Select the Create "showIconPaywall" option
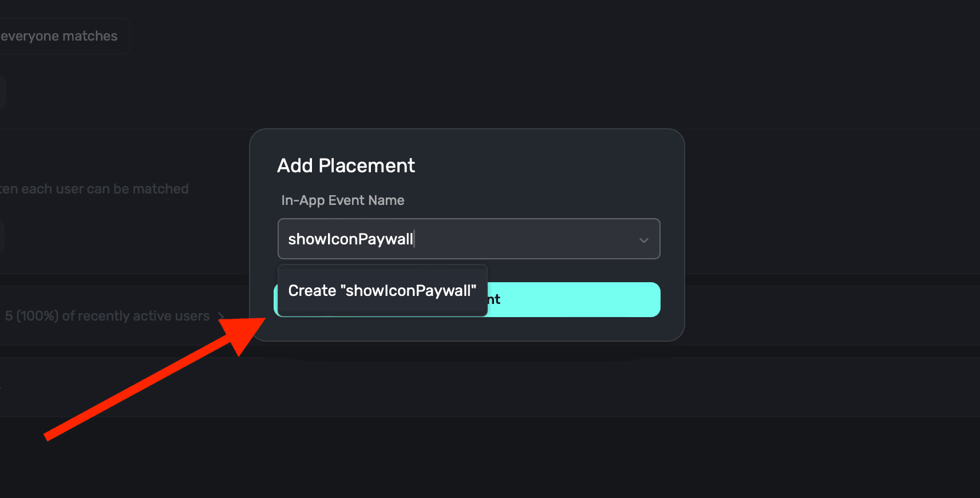Image resolution: width=980 pixels, height=498 pixels. point(382,291)
